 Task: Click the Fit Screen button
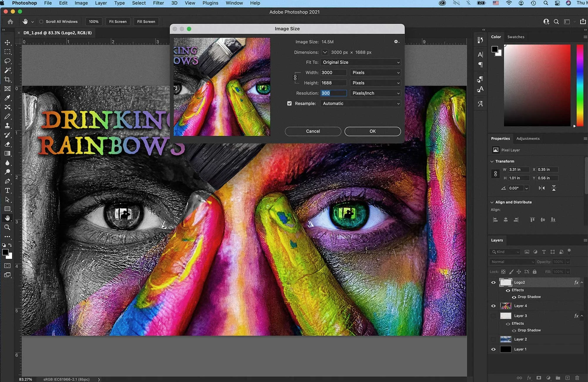[x=118, y=22]
